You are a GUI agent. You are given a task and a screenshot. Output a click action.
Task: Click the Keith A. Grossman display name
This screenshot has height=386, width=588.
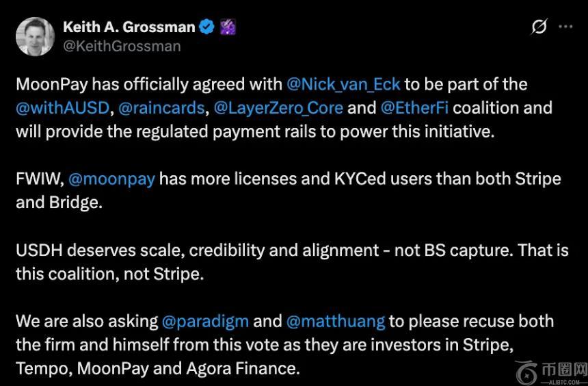click(x=129, y=27)
